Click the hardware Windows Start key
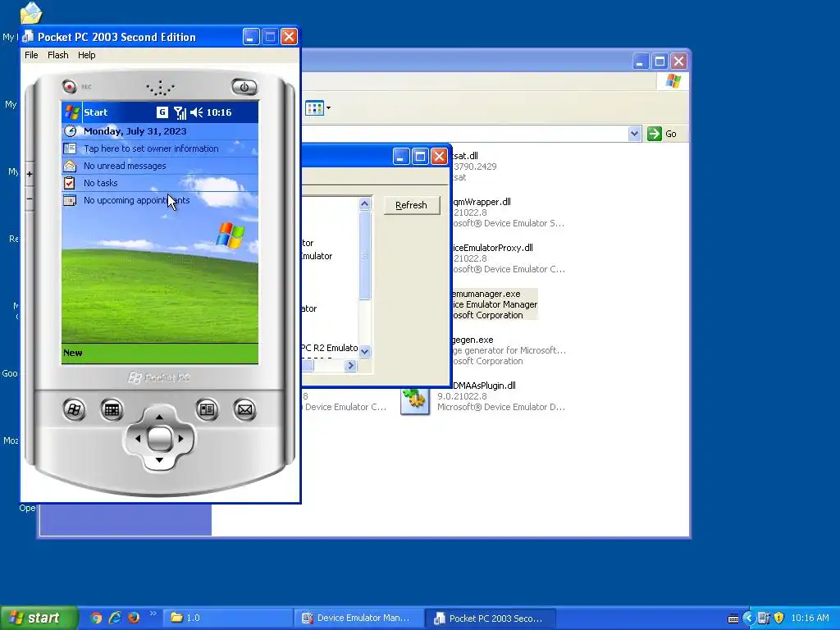 (74, 410)
